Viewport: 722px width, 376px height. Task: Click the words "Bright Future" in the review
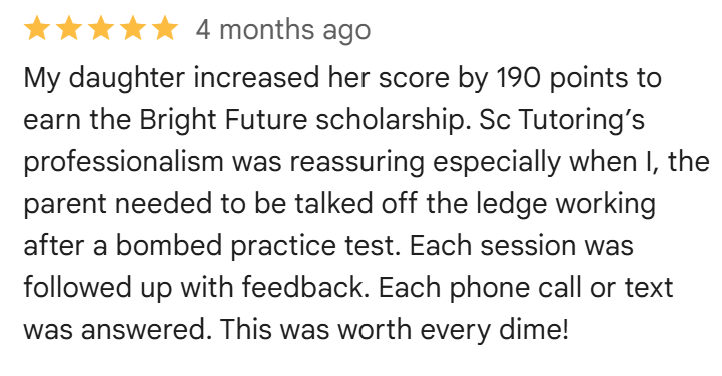point(223,120)
